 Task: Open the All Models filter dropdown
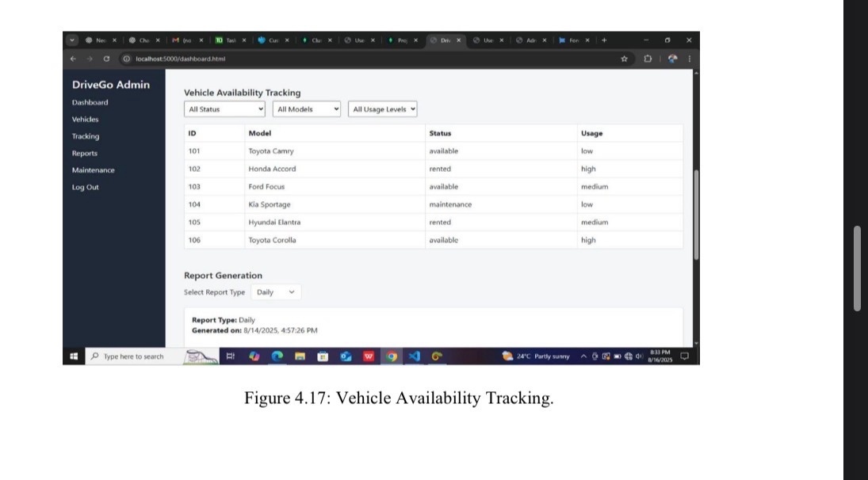pyautogui.click(x=307, y=109)
